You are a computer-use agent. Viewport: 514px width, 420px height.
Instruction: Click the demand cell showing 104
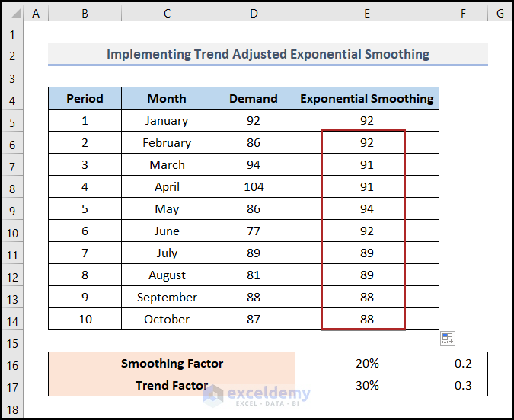pyautogui.click(x=254, y=187)
